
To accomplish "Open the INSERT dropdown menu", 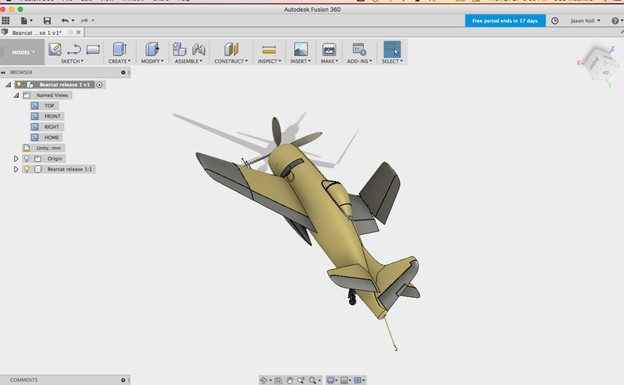I will click(x=300, y=61).
